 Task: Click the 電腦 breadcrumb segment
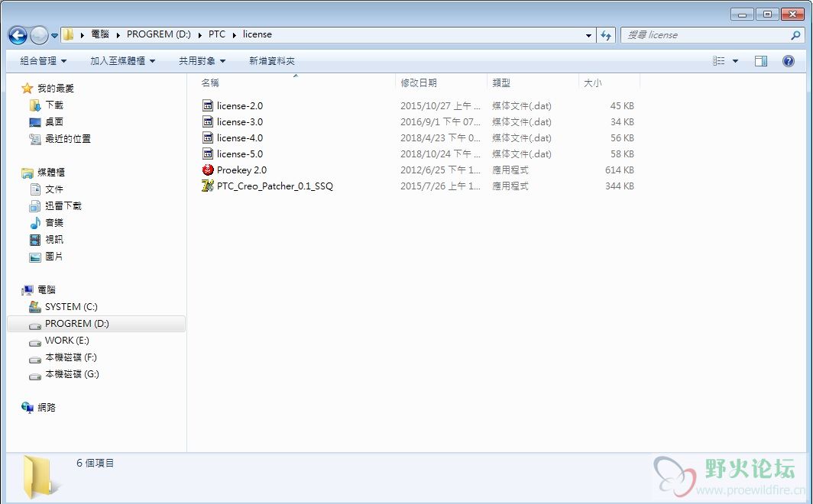tap(100, 34)
